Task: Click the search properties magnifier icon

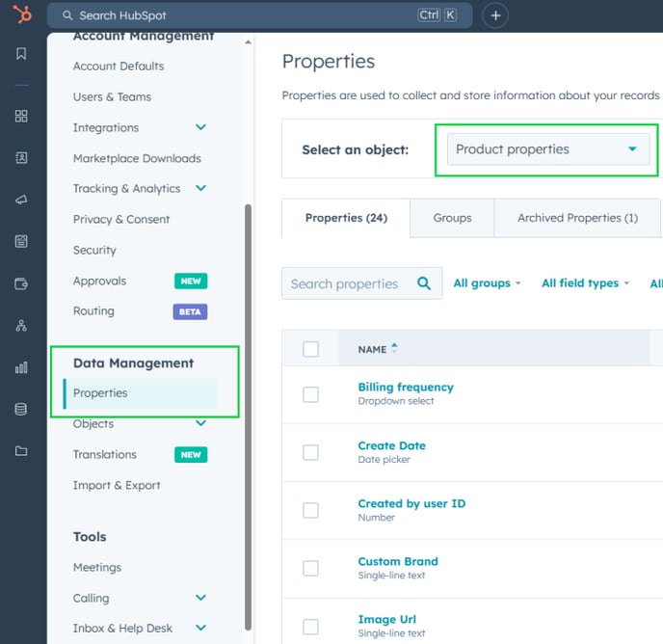Action: click(424, 283)
